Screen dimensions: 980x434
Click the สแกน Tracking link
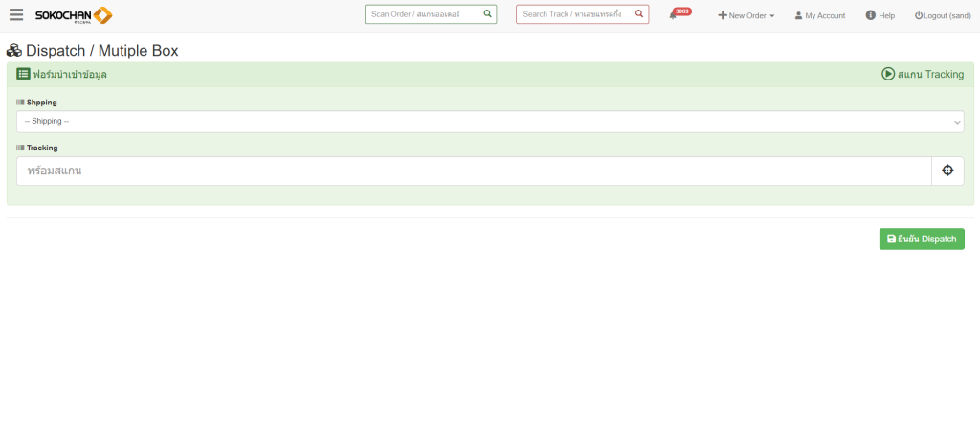coord(923,74)
